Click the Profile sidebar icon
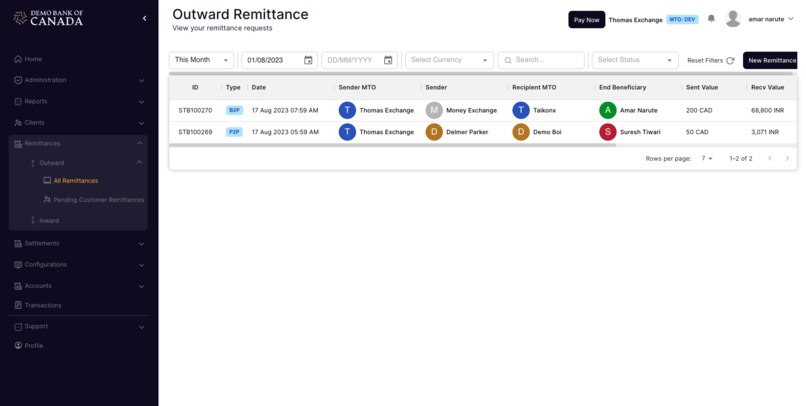The height and width of the screenshot is (406, 806). [x=18, y=345]
